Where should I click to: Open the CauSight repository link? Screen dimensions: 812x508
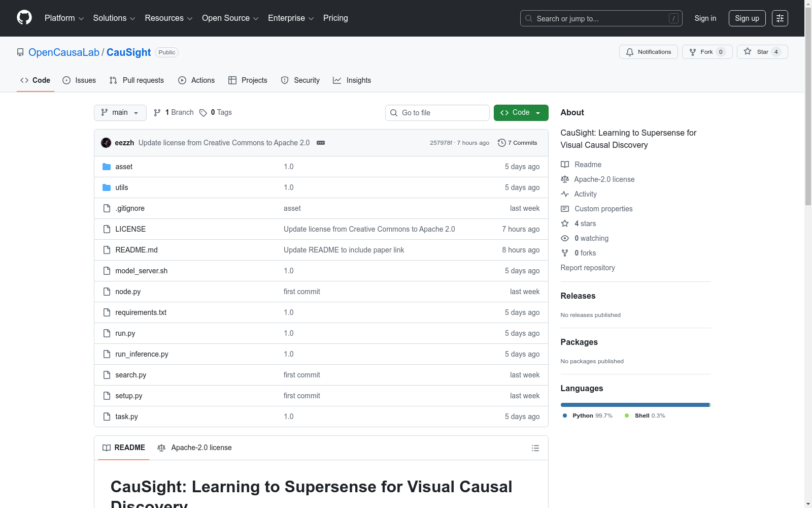pos(129,52)
